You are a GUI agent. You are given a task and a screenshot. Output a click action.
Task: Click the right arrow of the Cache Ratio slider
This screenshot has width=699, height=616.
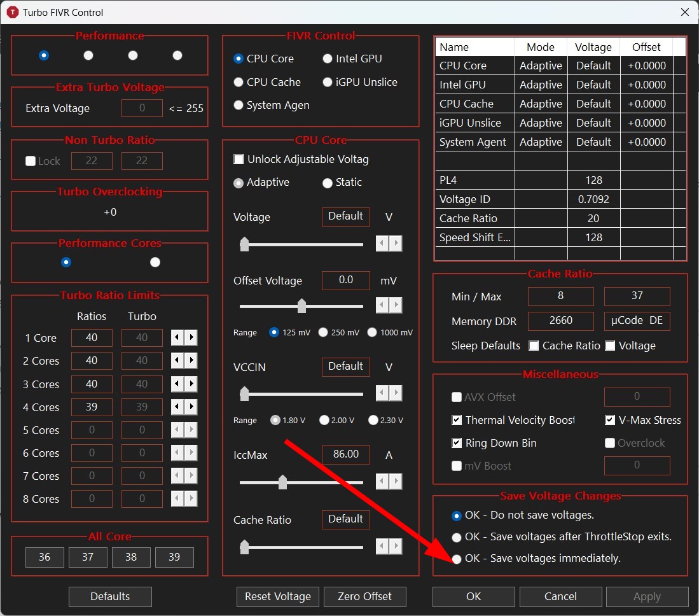[x=396, y=547]
